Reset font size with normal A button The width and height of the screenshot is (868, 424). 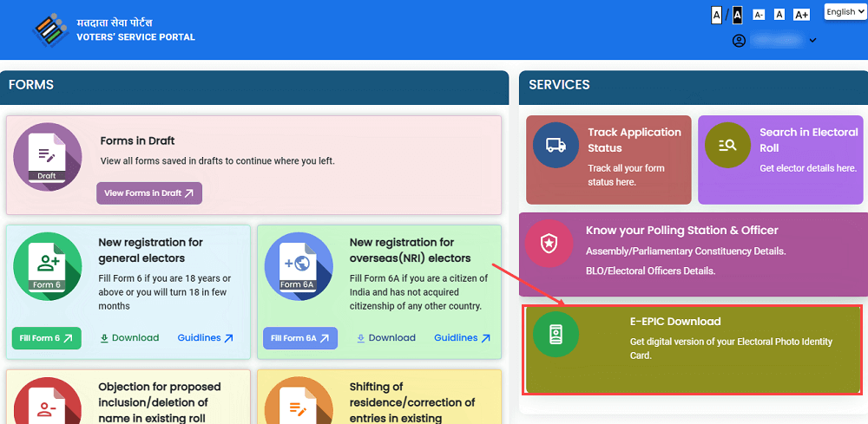click(779, 15)
